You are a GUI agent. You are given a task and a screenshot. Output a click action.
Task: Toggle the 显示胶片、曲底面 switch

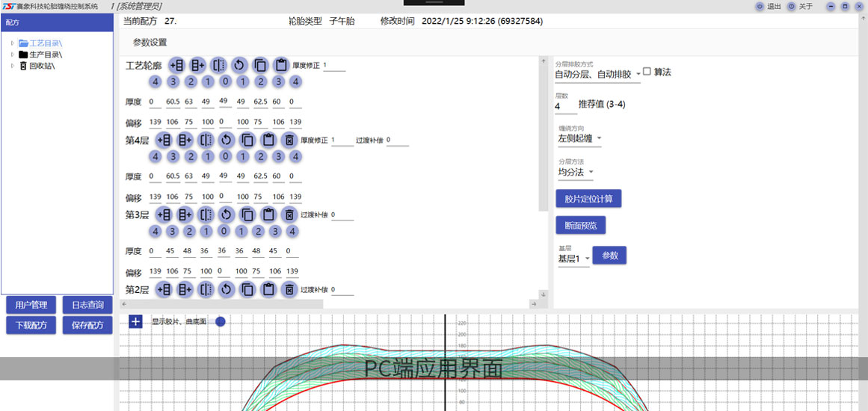219,321
